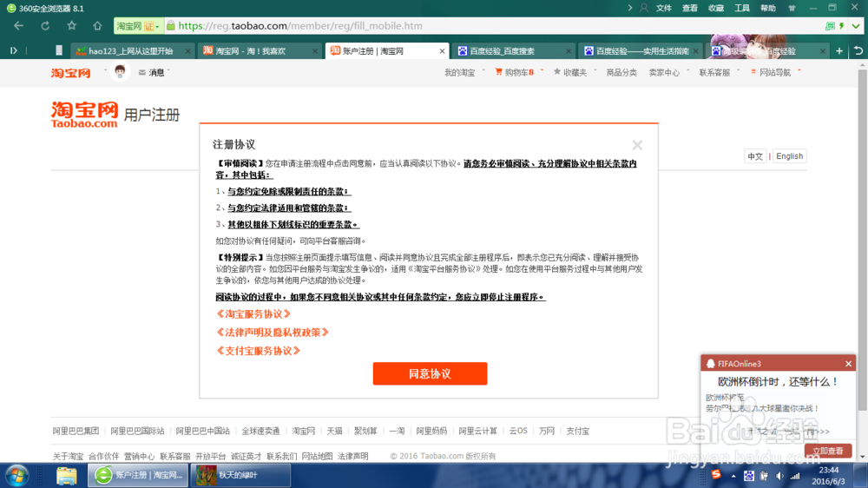Open footer link 阿里巴巴集团
Image resolution: width=868 pixels, height=488 pixels.
76,431
